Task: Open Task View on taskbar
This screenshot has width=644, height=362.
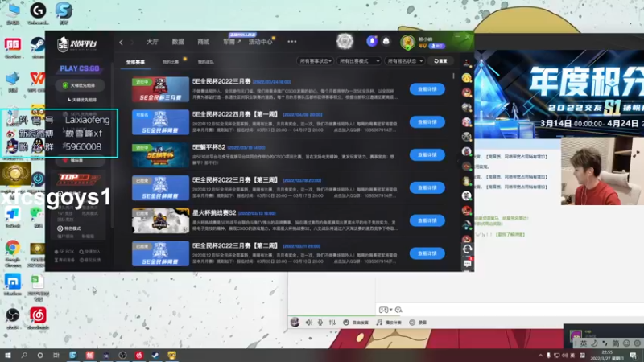Action: [x=56, y=356]
